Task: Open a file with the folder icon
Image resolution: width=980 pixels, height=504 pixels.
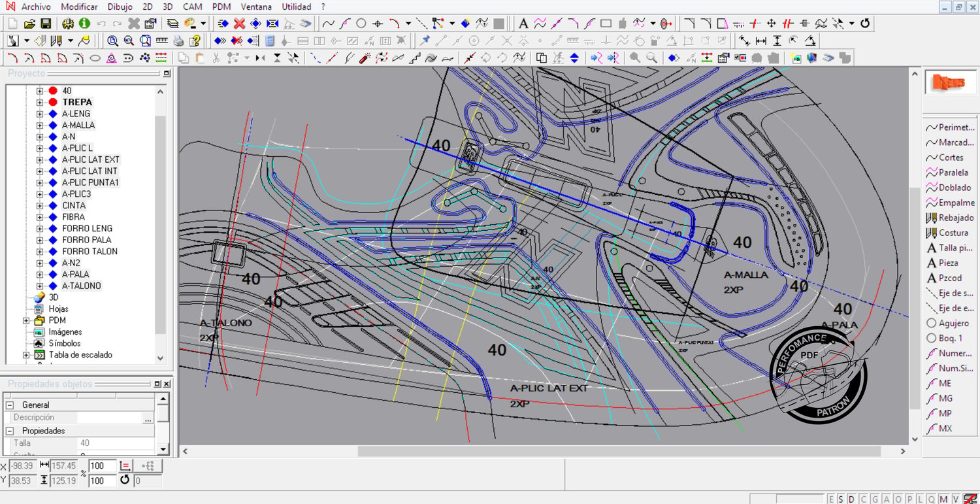Action: point(29,24)
